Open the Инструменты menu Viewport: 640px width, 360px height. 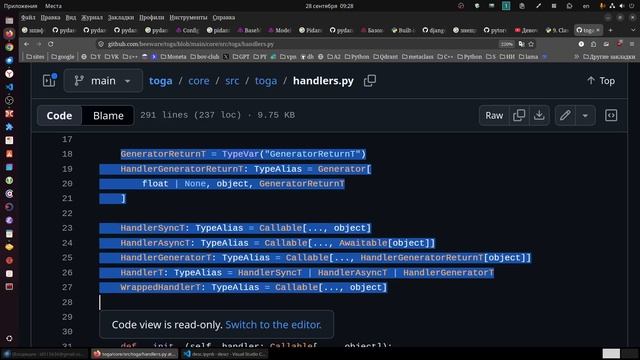[188, 18]
